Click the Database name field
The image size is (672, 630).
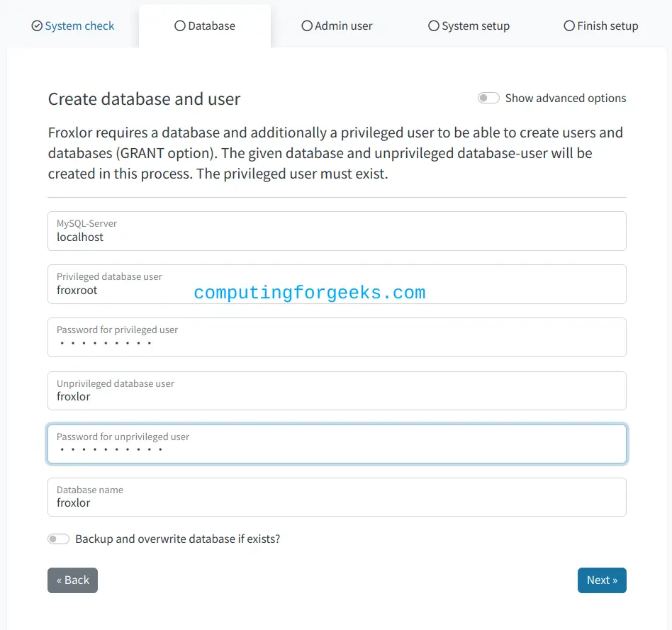pyautogui.click(x=337, y=497)
